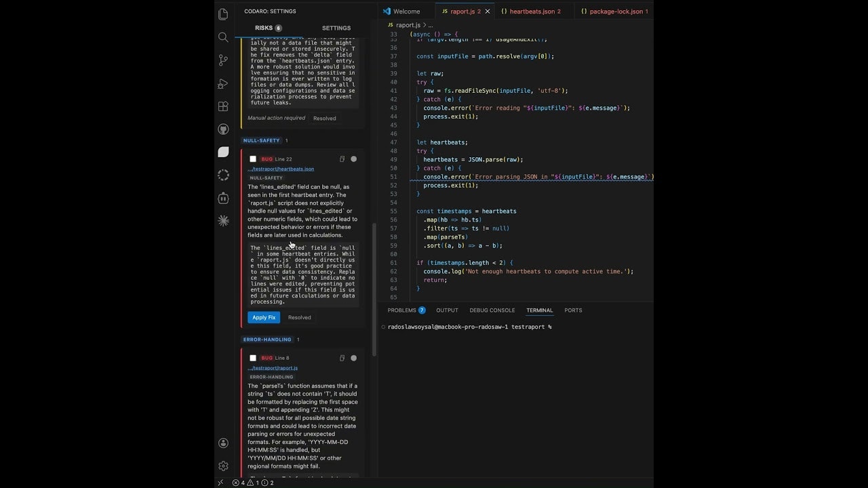Open the robot face extension icon

(x=223, y=198)
